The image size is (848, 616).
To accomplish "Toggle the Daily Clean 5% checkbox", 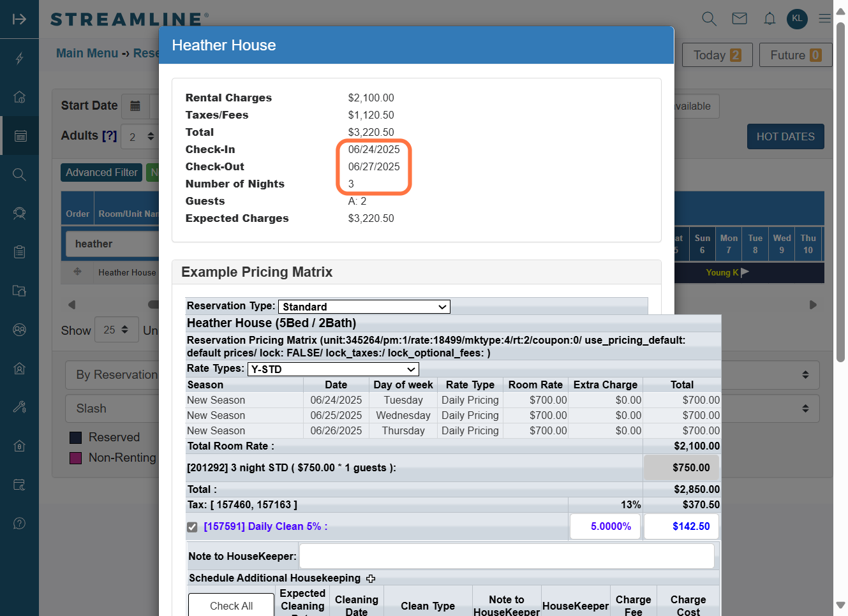I will pyautogui.click(x=192, y=527).
